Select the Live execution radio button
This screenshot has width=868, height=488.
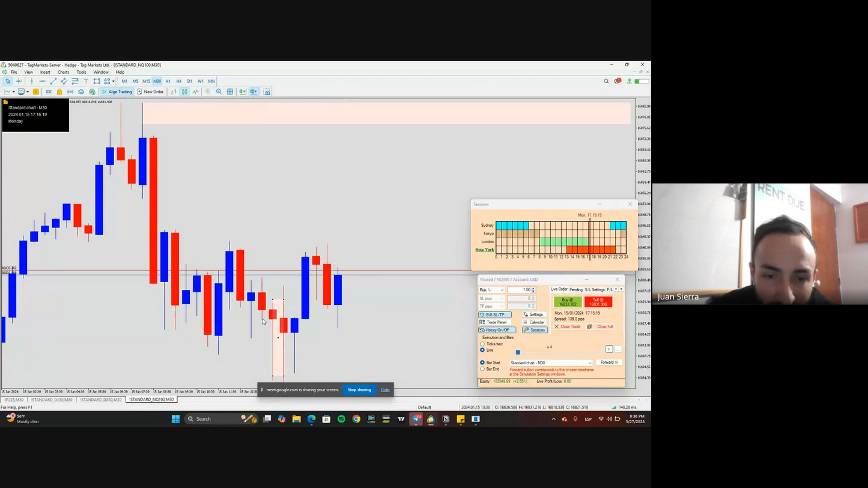click(x=482, y=350)
